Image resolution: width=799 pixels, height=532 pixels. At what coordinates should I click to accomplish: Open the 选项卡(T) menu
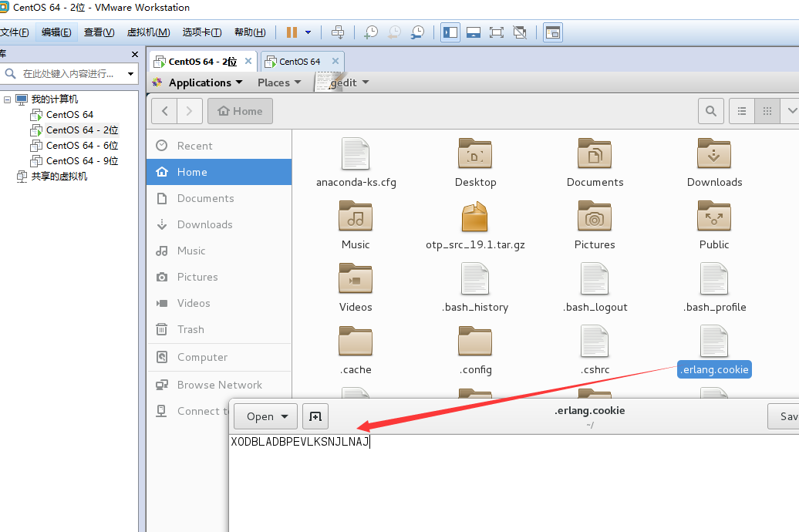[x=202, y=32]
